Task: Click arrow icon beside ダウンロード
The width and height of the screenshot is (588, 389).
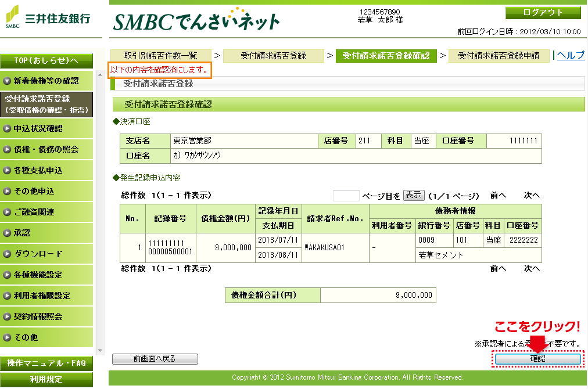Action: click(x=7, y=254)
